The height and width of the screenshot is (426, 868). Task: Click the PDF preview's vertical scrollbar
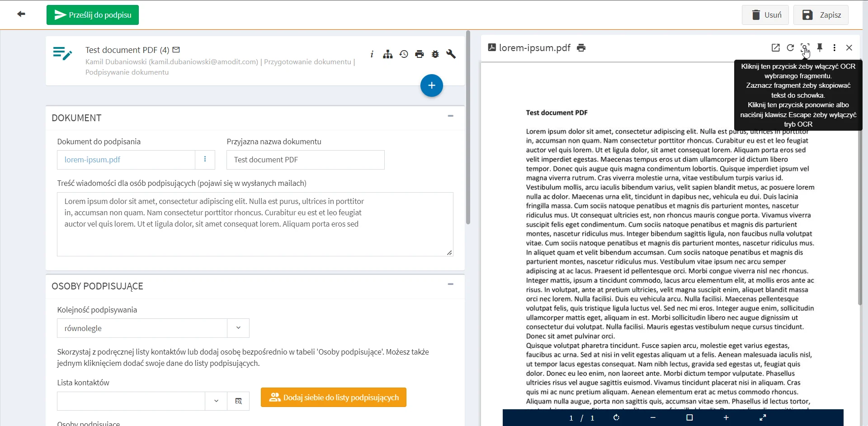860,181
